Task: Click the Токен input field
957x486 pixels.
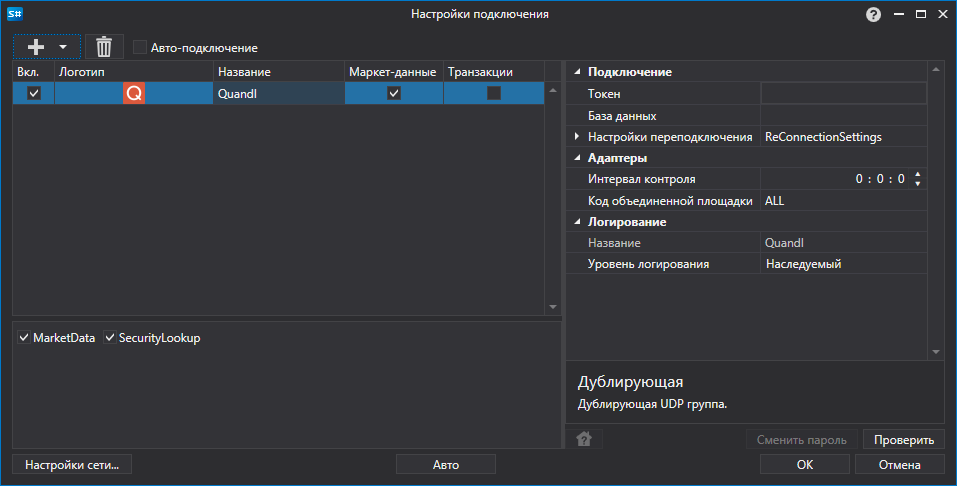Action: (843, 93)
